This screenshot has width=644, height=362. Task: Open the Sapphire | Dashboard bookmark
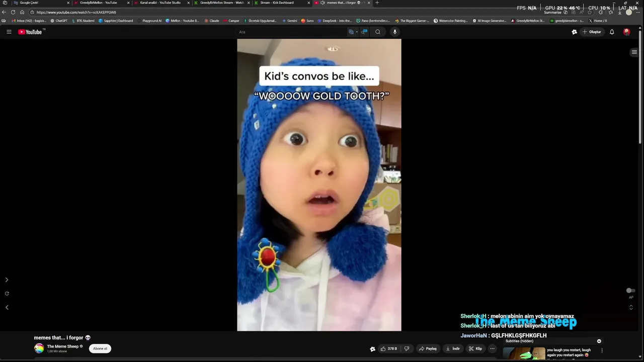[116, 21]
